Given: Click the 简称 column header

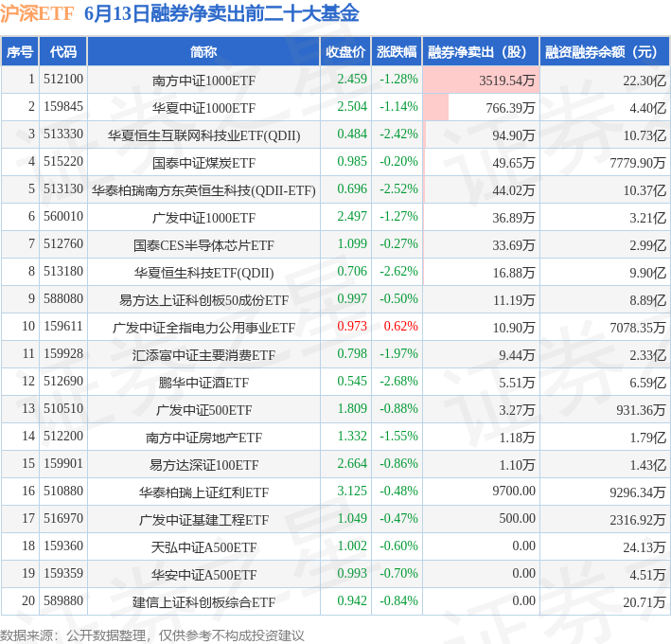Looking at the screenshot, I should pyautogui.click(x=203, y=52).
